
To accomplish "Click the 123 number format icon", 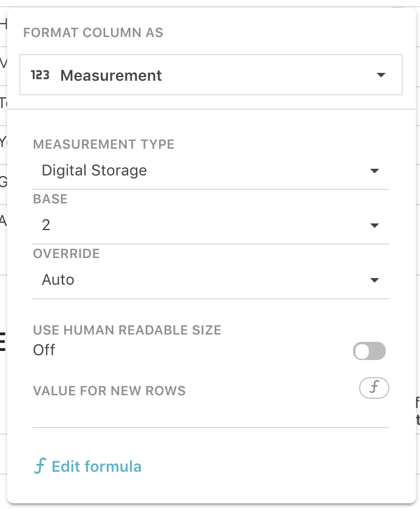I will point(40,75).
